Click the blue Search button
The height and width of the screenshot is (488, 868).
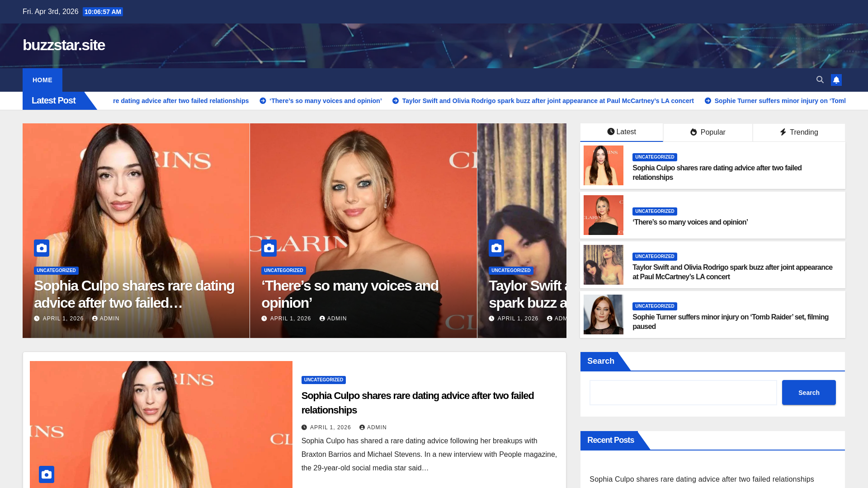coord(809,393)
